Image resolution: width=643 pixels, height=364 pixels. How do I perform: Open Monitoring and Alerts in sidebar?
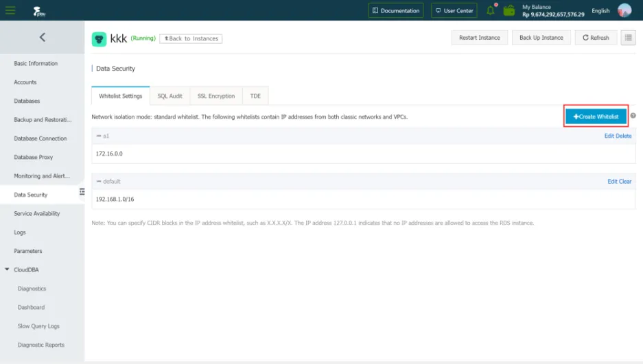[42, 176]
